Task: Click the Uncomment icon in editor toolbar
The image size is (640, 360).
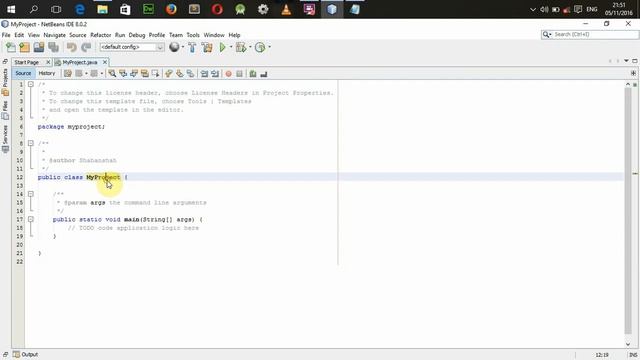Action: [x=264, y=74]
